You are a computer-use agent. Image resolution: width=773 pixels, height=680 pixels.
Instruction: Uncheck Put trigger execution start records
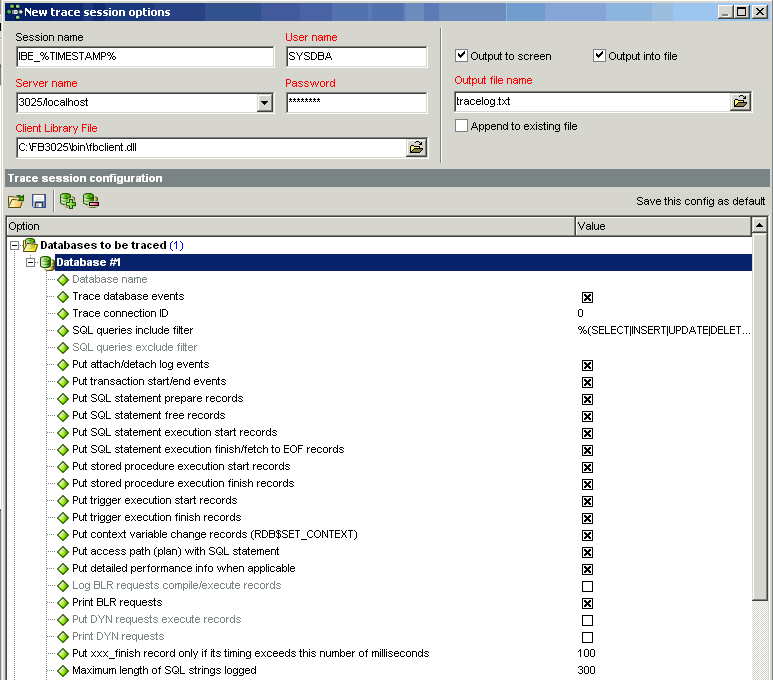(x=587, y=501)
